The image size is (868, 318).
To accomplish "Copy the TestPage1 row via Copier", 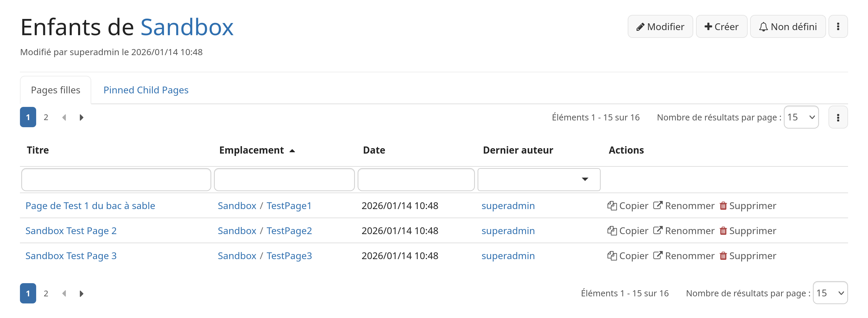I will (x=628, y=206).
